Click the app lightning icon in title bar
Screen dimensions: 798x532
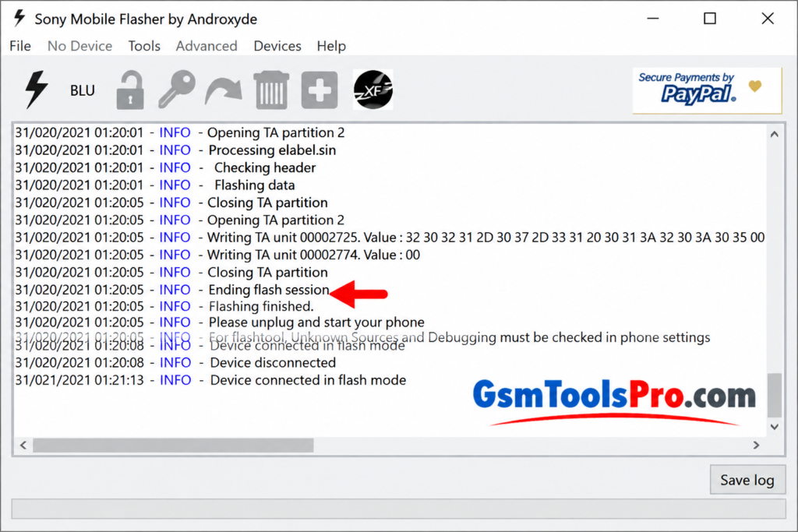(19, 19)
